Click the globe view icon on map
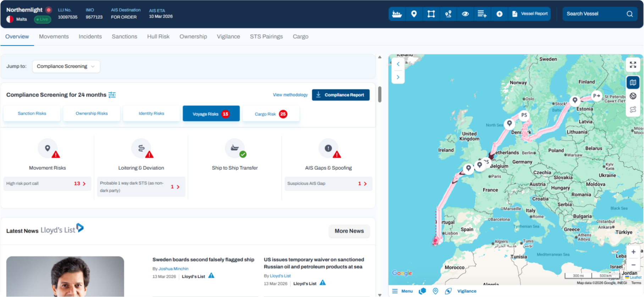This screenshot has width=644, height=297. tap(633, 96)
